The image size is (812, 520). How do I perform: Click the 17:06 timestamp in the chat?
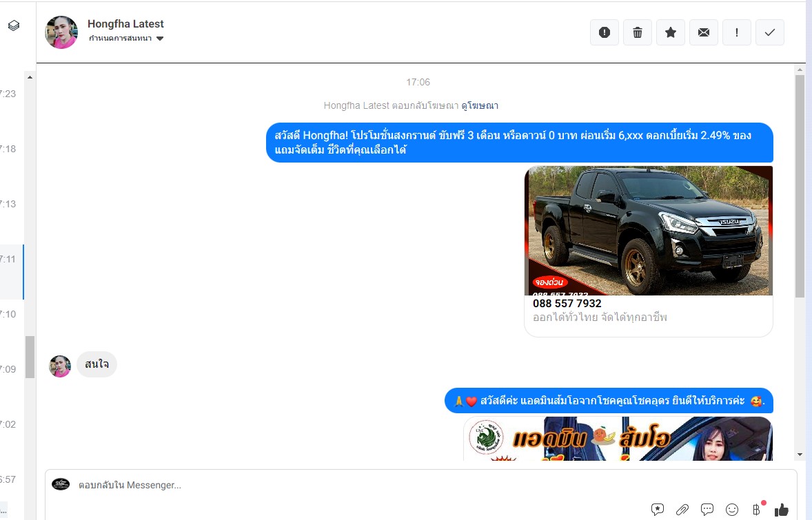click(418, 82)
